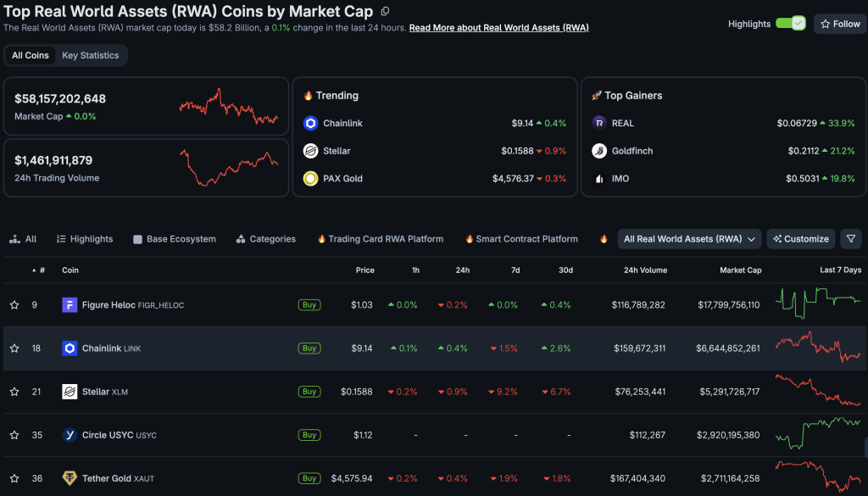Select Smart Contract Platform category
Viewport: 868px width, 496px height.
tap(521, 239)
